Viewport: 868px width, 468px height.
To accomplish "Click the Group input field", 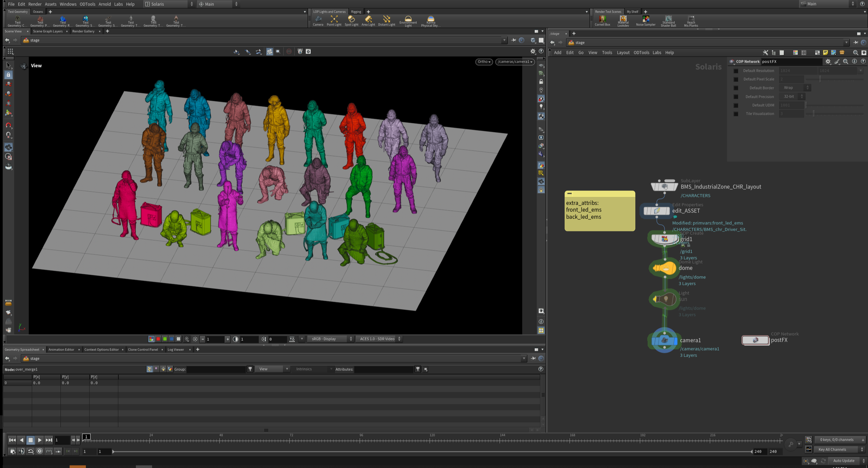I will 216,369.
